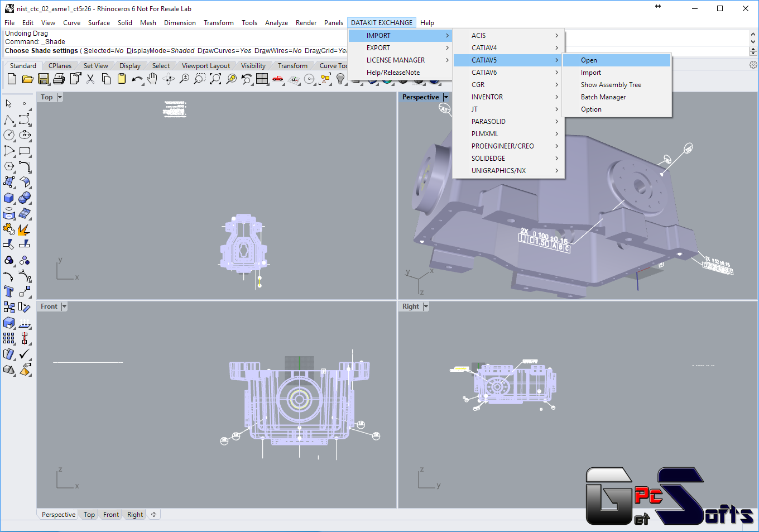This screenshot has height=532, width=759.
Task: Expand the EXPORT submenu
Action: [x=400, y=48]
